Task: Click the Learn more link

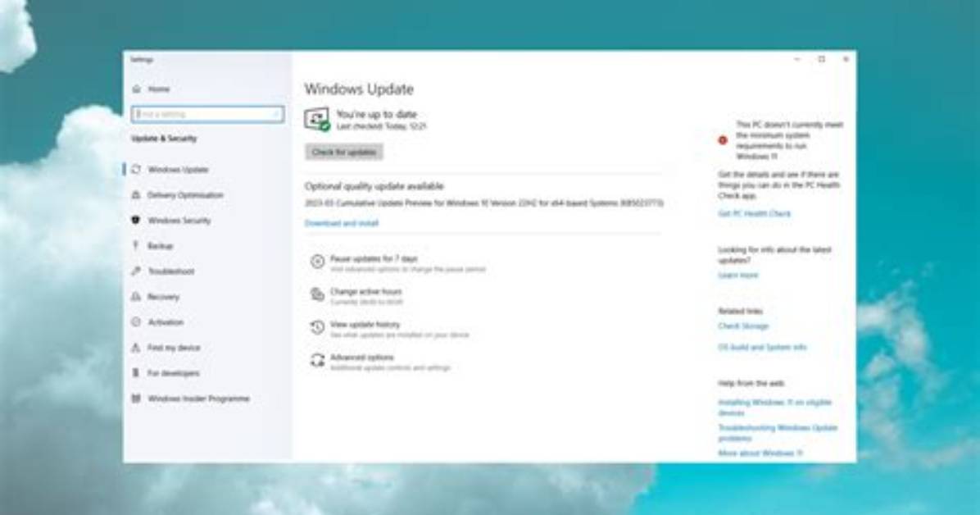Action: click(737, 275)
